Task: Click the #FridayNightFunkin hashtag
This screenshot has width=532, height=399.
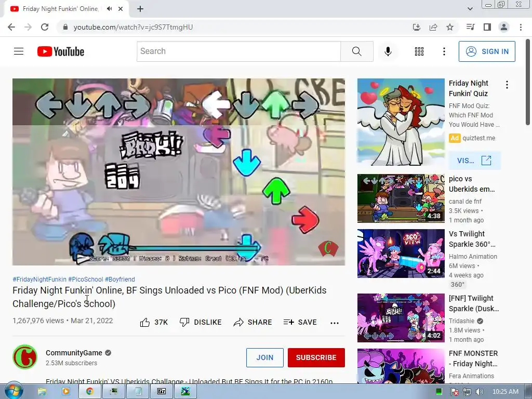Action: point(39,279)
